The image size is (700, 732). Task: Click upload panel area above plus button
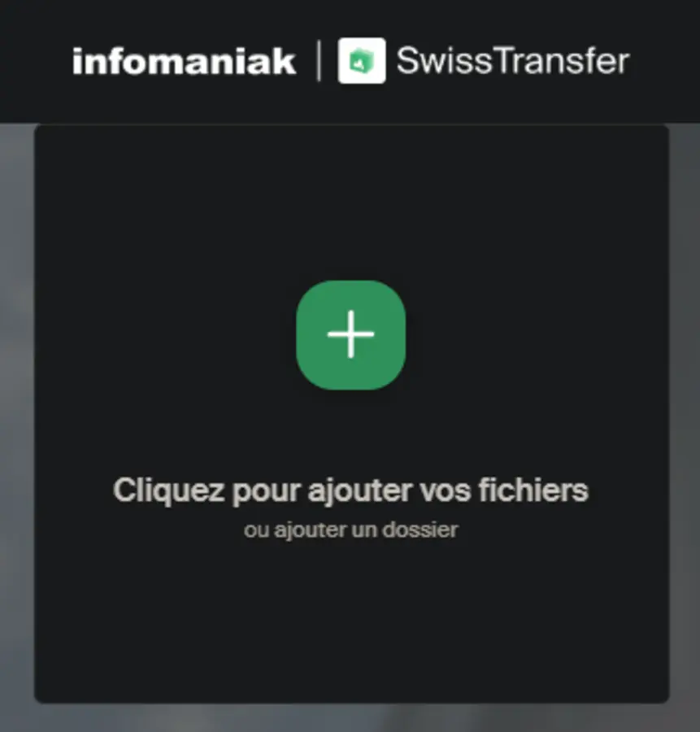pos(351,201)
